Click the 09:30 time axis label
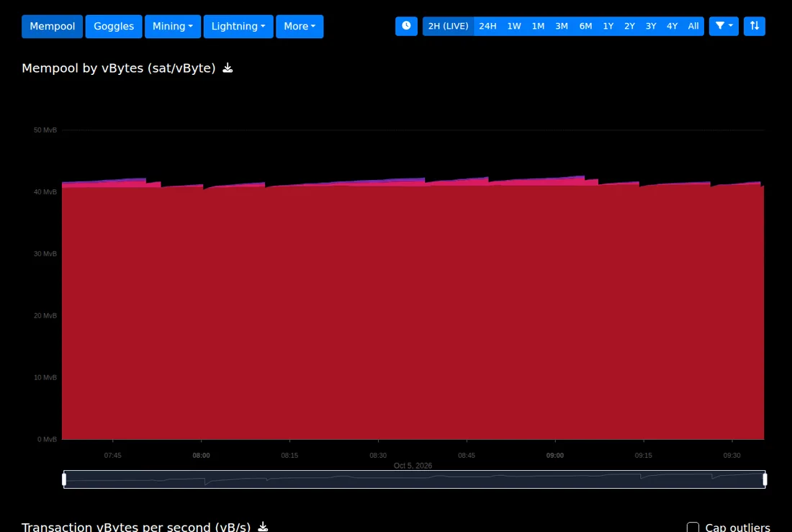Viewport: 792px width, 532px height. pyautogui.click(x=732, y=455)
